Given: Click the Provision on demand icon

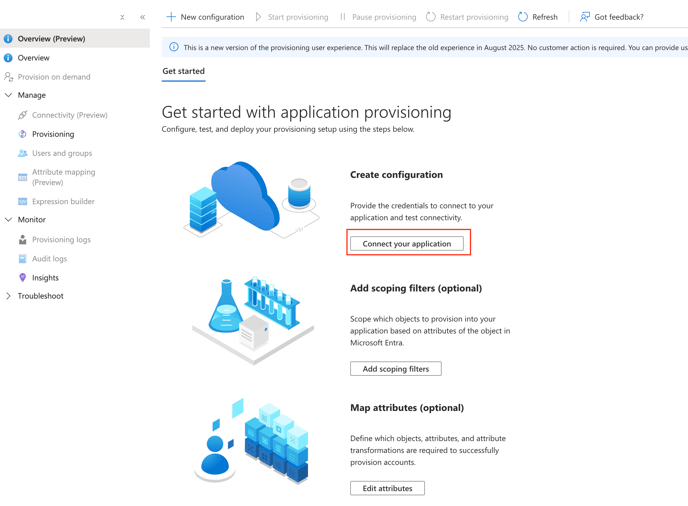Looking at the screenshot, I should point(9,77).
